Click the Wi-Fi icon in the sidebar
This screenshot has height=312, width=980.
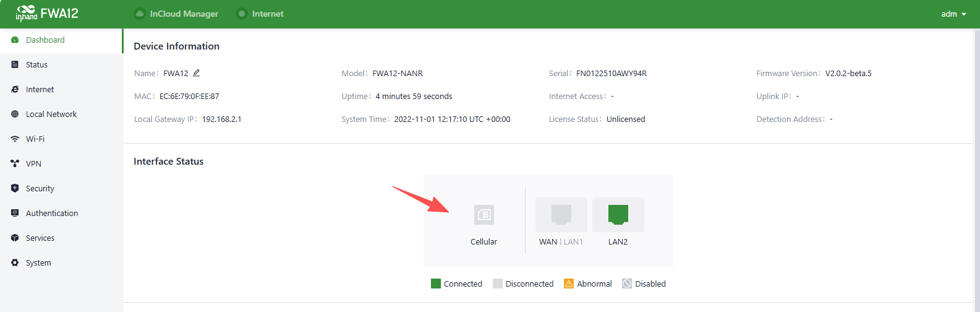[x=15, y=139]
